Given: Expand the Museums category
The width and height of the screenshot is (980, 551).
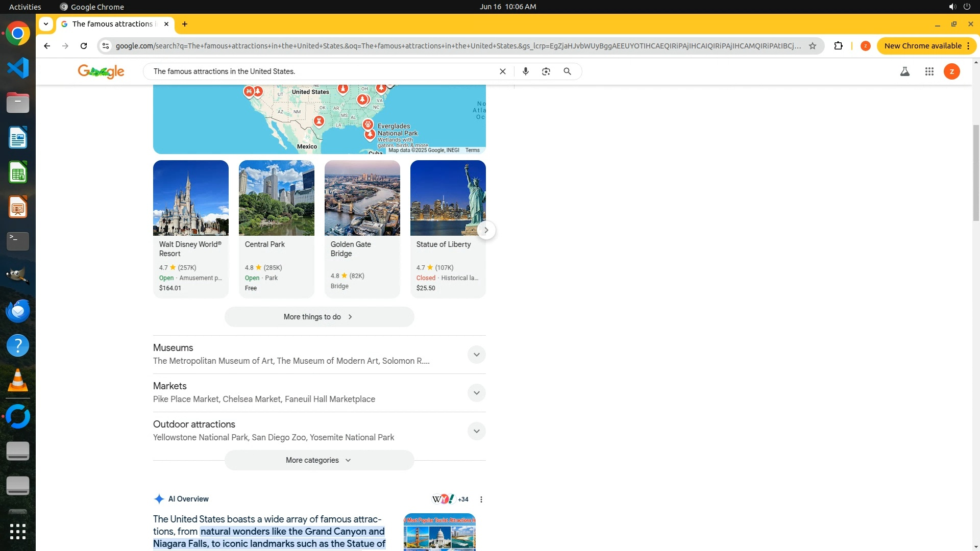Looking at the screenshot, I should point(476,355).
